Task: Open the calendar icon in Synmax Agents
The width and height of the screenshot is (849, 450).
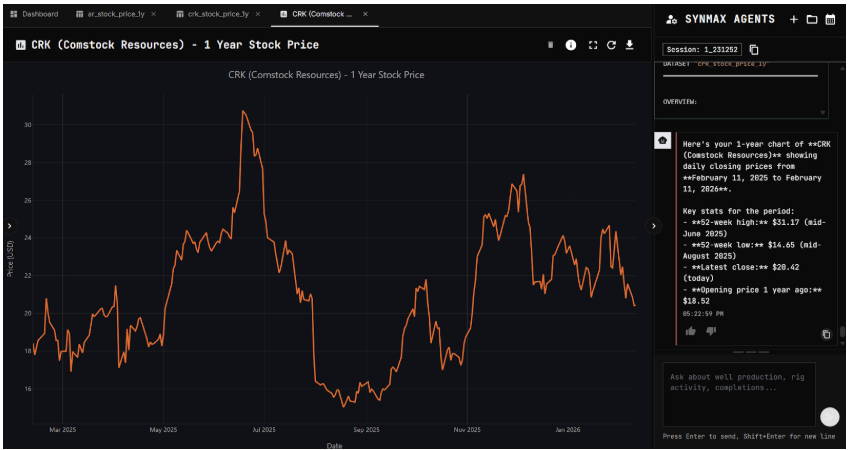Action: pyautogui.click(x=830, y=19)
